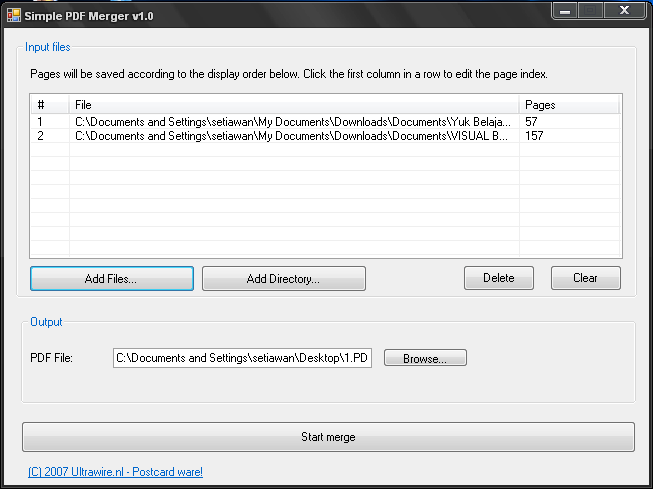Minimize the Simple PDF Merger window
Image resolution: width=653 pixels, height=489 pixels.
[x=565, y=10]
